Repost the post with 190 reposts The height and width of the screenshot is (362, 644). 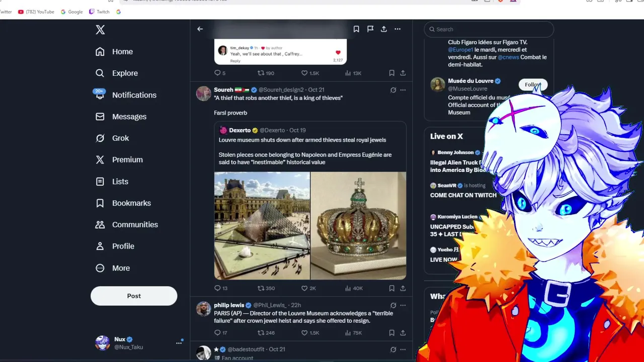point(266,73)
